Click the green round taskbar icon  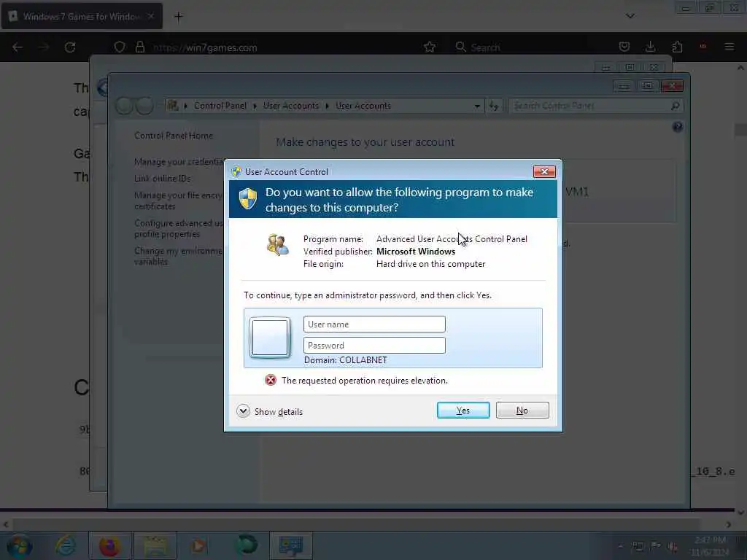247,545
